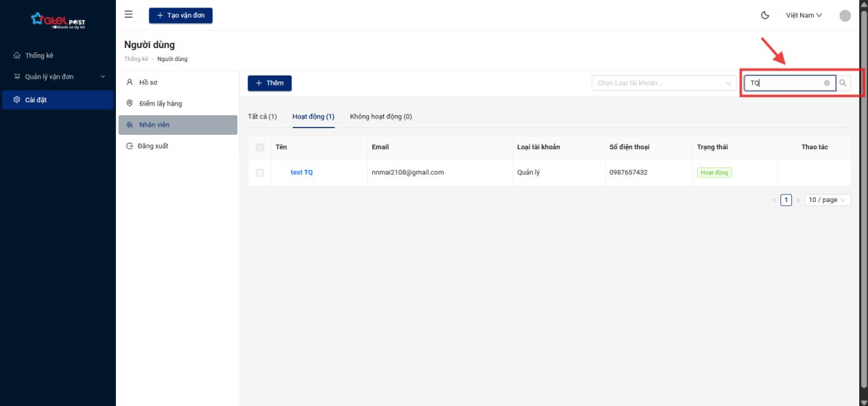Viewport: 868px width, 406px height.
Task: Go to next page arrow
Action: coord(797,200)
